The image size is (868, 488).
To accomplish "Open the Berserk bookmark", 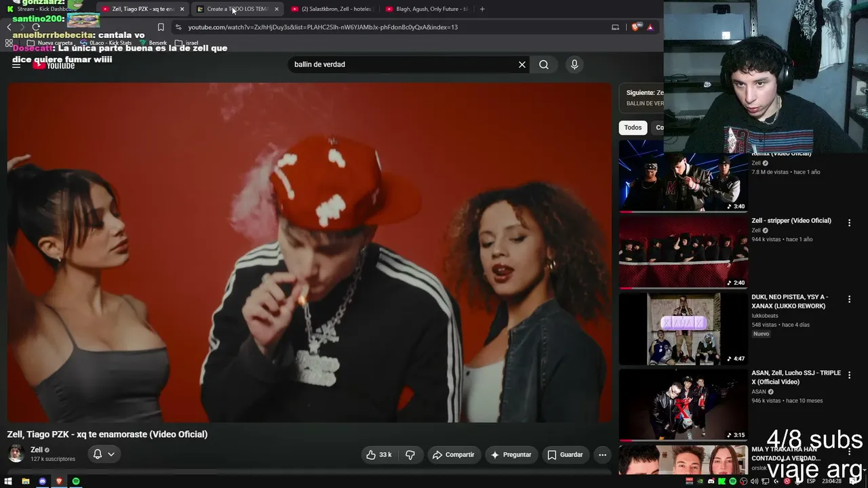I will (x=153, y=43).
